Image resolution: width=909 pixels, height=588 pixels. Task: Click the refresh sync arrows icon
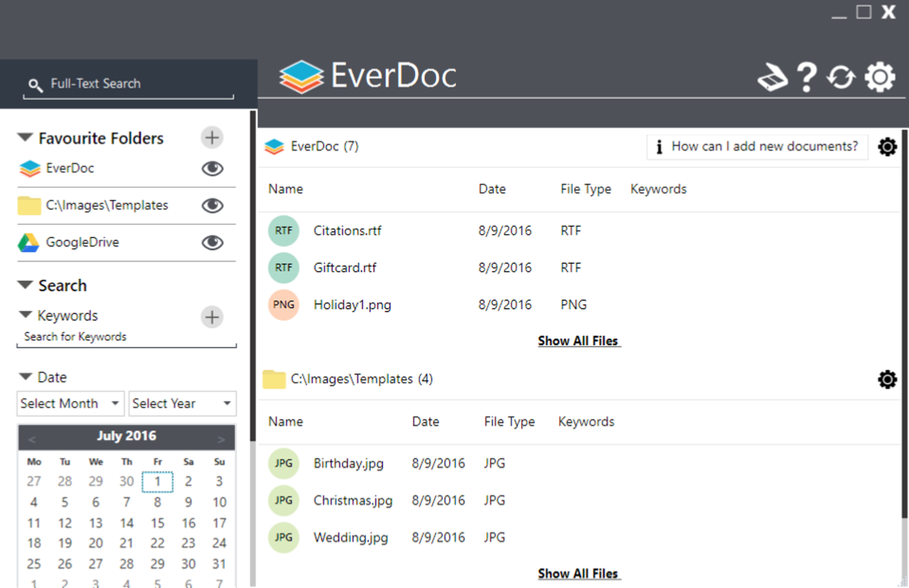[841, 77]
